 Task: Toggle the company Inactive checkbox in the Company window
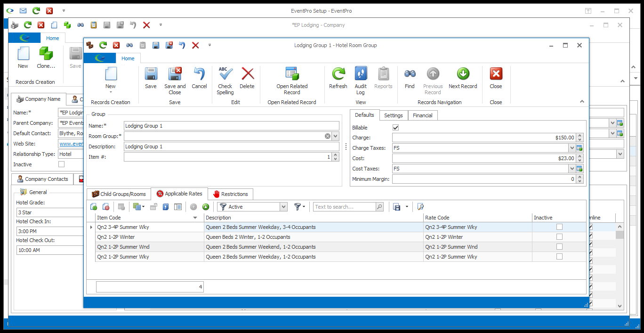click(x=61, y=164)
